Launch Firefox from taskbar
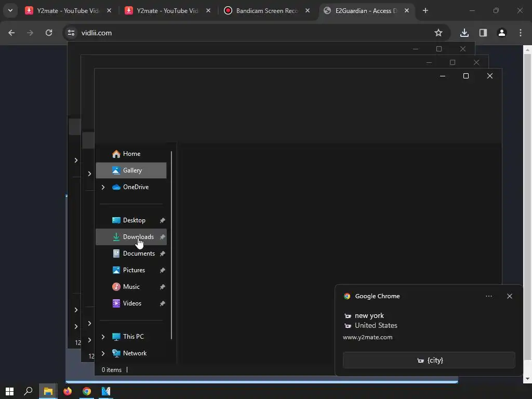532x399 pixels. tap(68, 391)
